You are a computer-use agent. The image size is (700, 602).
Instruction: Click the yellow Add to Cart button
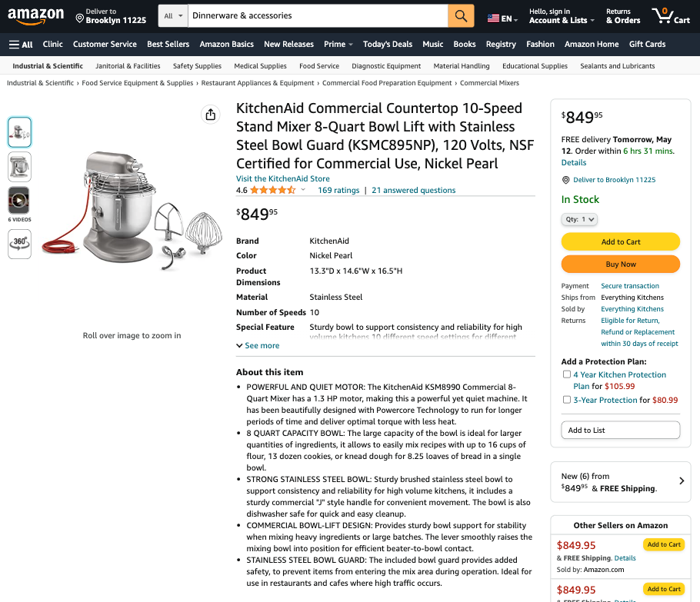[621, 241]
